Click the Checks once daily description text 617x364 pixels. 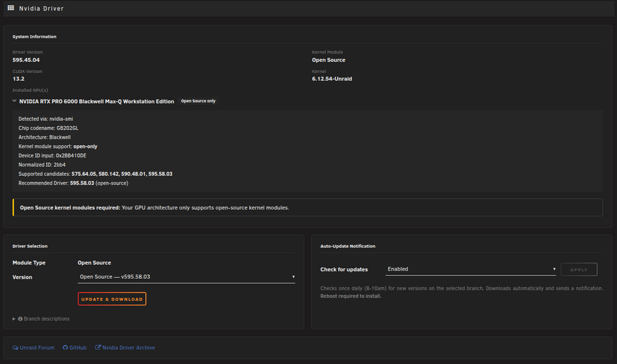click(x=461, y=292)
